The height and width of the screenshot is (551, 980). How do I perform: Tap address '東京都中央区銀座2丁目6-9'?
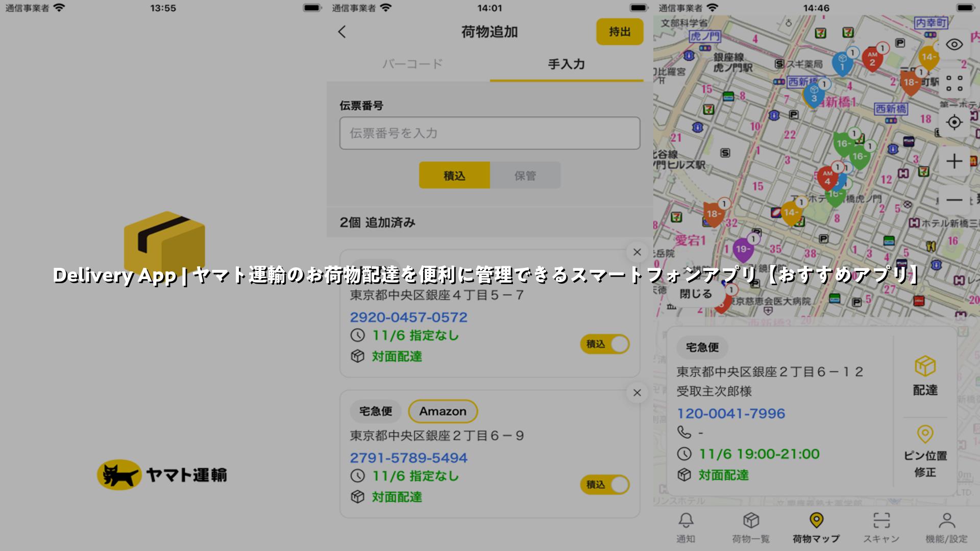[x=437, y=436]
